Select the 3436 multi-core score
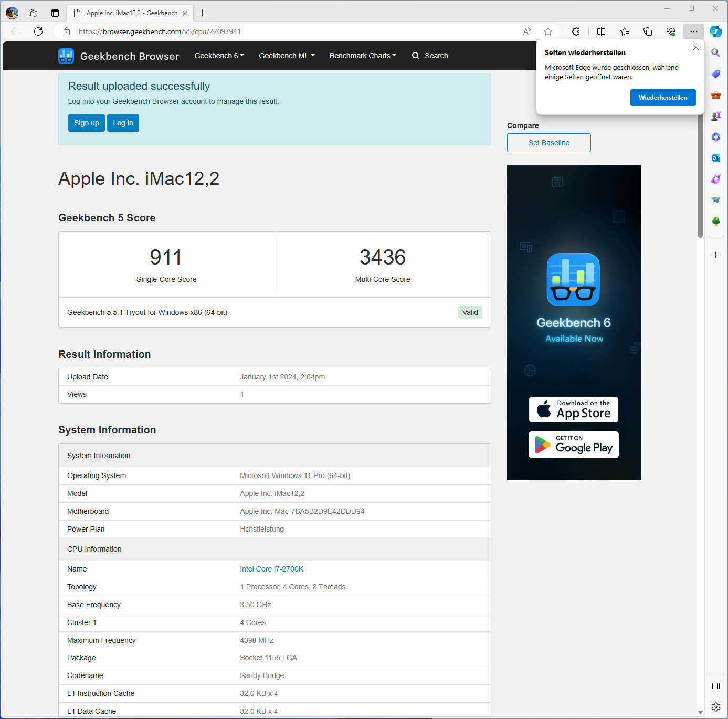This screenshot has height=719, width=728. [383, 257]
